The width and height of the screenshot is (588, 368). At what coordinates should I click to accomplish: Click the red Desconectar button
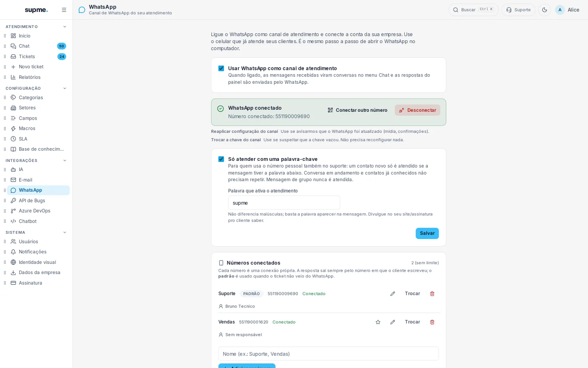[x=417, y=110]
